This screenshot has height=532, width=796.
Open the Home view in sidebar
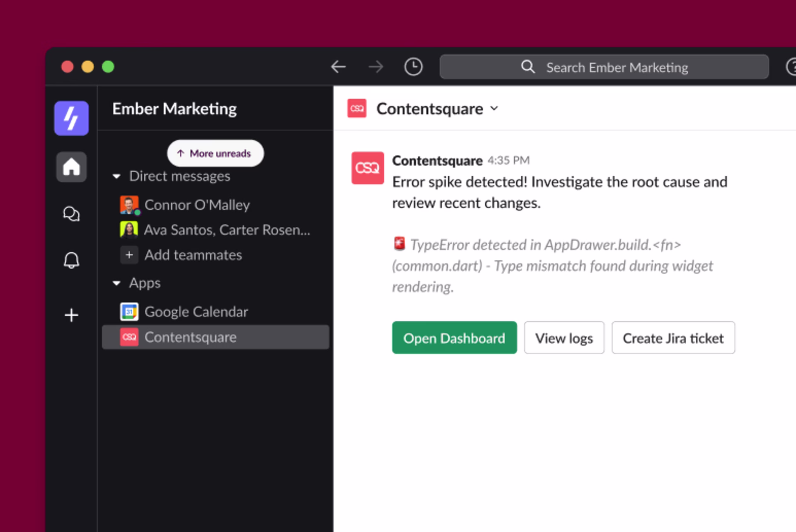(71, 167)
